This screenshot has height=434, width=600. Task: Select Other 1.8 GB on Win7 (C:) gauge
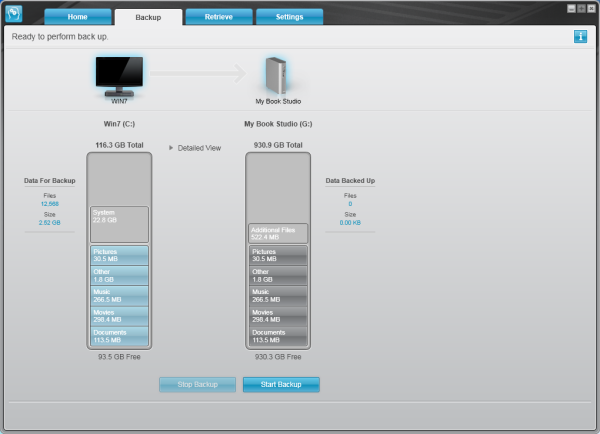[119, 276]
